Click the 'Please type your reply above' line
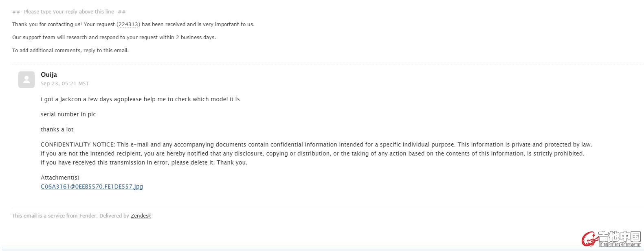This screenshot has width=644, height=251. click(69, 12)
